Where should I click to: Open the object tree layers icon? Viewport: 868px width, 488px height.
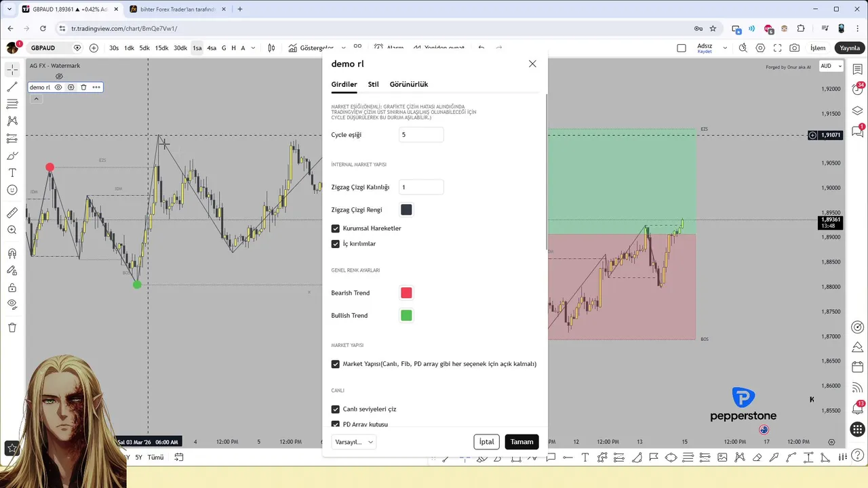click(858, 110)
